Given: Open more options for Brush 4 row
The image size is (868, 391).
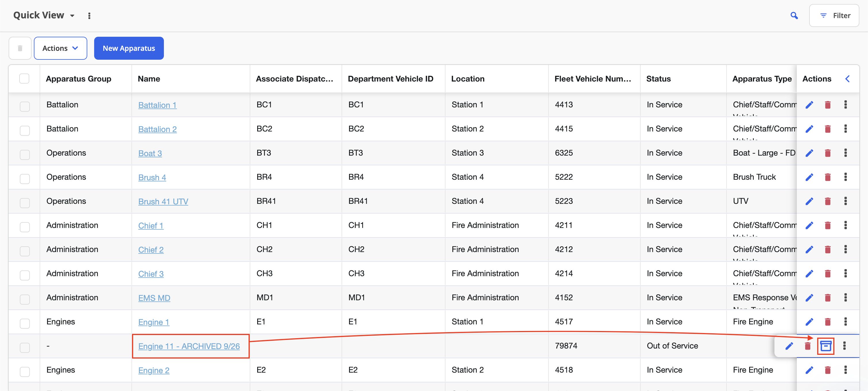Looking at the screenshot, I should pos(845,177).
